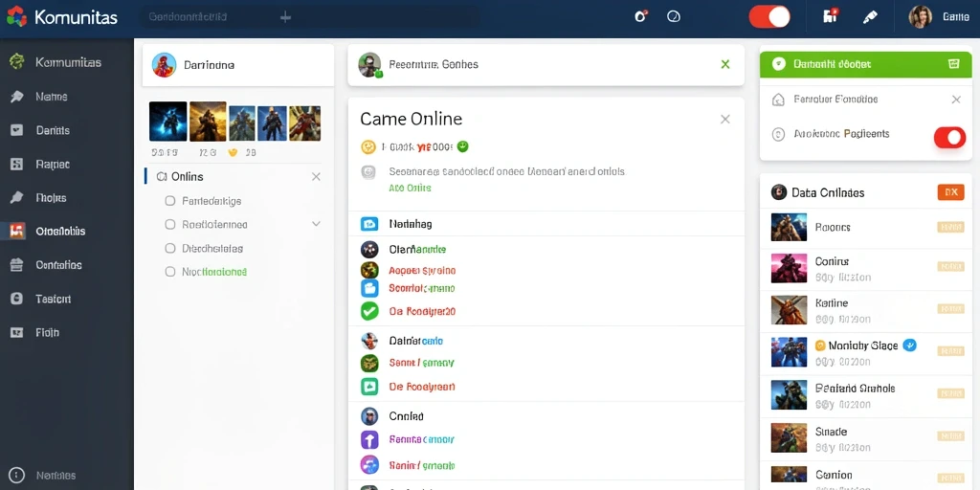The width and height of the screenshot is (980, 490).
Task: Open the pencil edit icon in the top bar
Action: [x=869, y=17]
